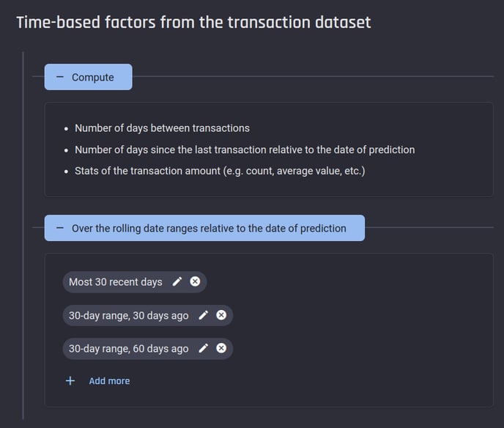Delete the 30-day range, 30 days ago chip

(221, 315)
